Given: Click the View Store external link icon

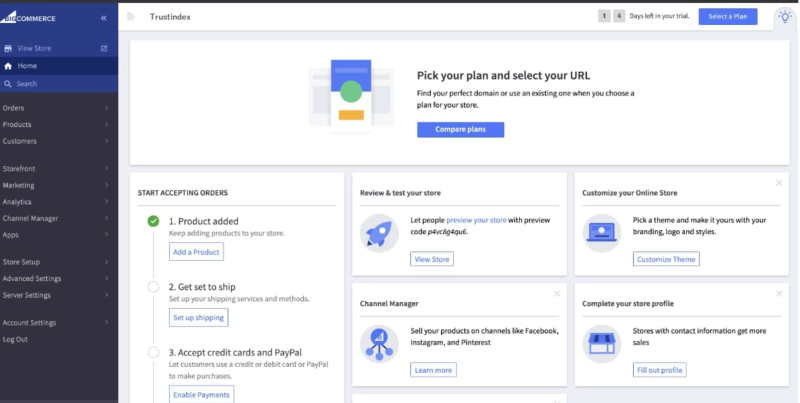Looking at the screenshot, I should coord(104,48).
